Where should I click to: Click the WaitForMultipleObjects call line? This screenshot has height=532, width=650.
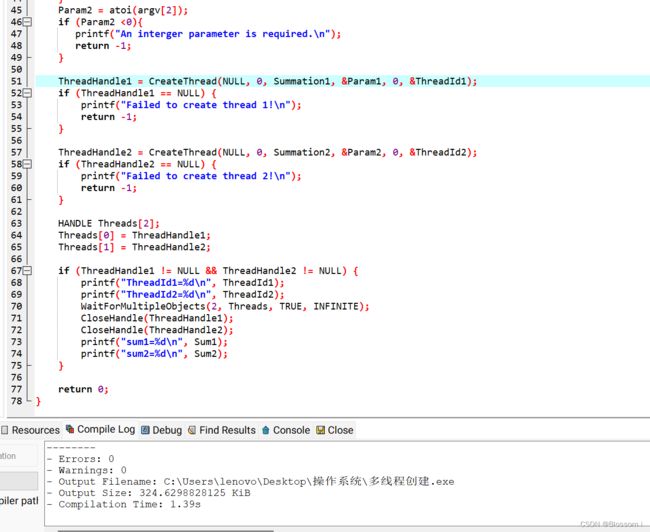point(225,306)
